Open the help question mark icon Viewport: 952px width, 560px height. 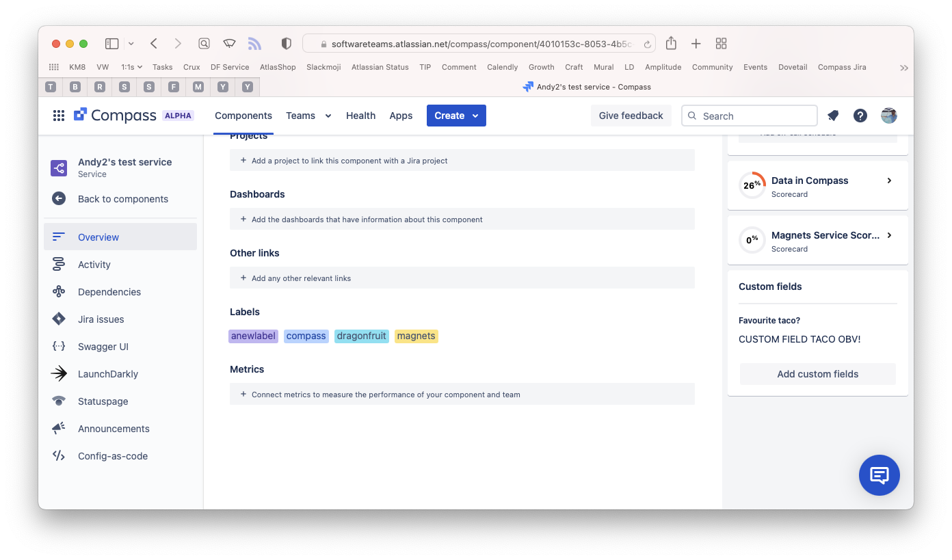860,116
